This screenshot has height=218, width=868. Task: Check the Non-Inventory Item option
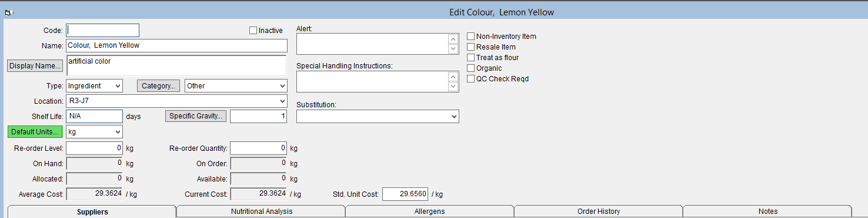click(x=470, y=37)
